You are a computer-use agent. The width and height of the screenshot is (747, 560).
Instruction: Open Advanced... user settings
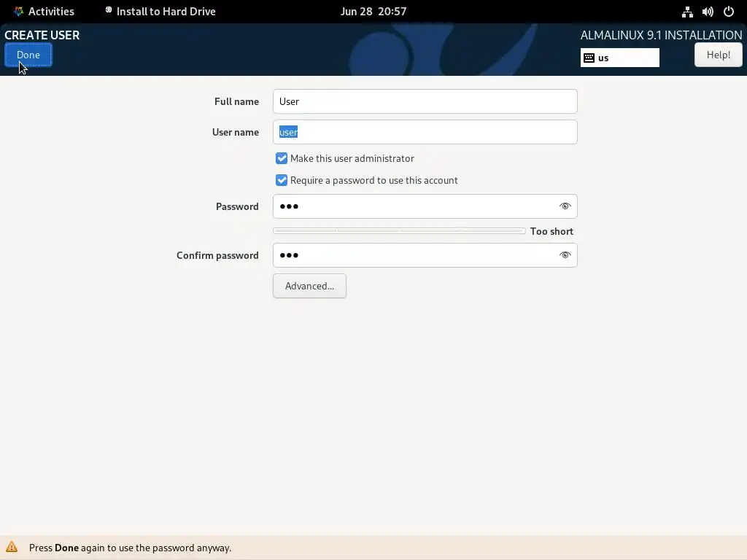pos(309,286)
